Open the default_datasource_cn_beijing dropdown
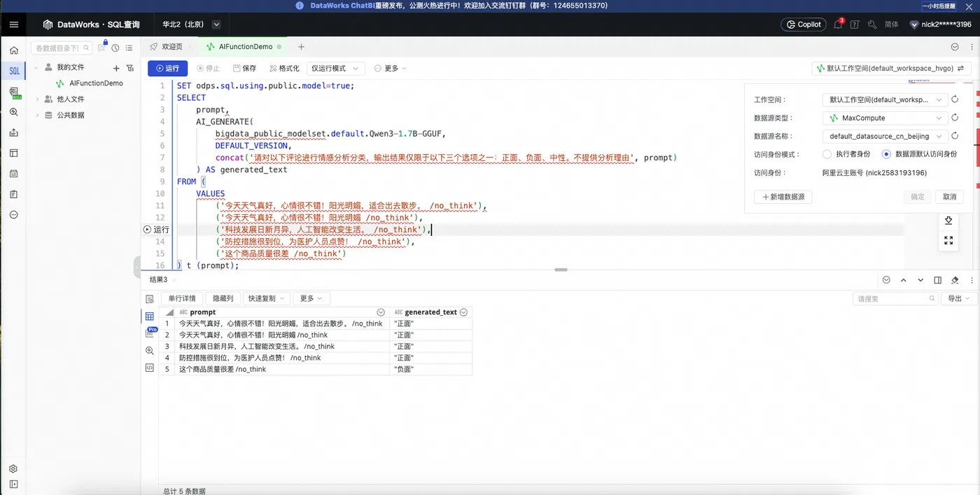Viewport: 980px width, 495px height. point(885,137)
